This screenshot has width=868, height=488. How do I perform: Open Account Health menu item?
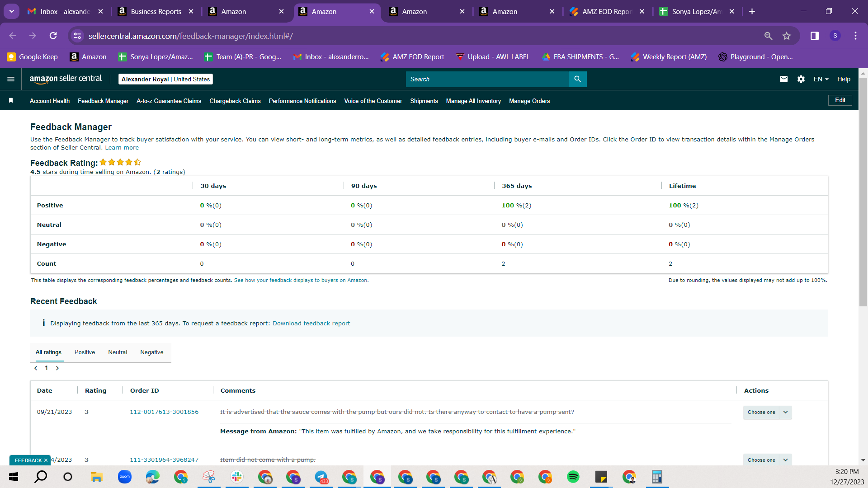click(50, 101)
